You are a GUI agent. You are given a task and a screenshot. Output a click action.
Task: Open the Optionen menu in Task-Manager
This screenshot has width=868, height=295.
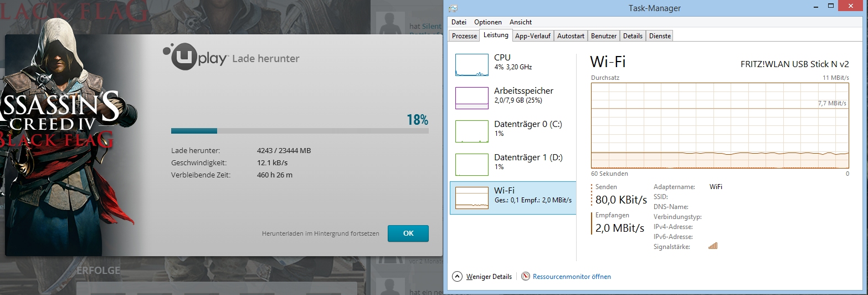pyautogui.click(x=488, y=22)
